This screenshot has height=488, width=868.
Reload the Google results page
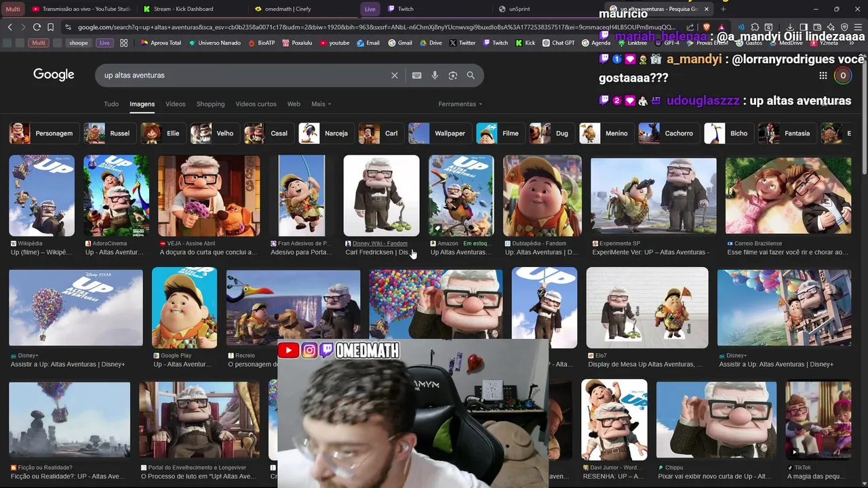(37, 27)
